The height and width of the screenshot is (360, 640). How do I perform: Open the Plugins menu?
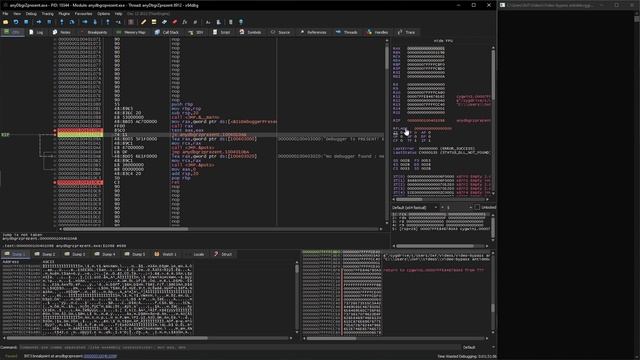(x=64, y=13)
